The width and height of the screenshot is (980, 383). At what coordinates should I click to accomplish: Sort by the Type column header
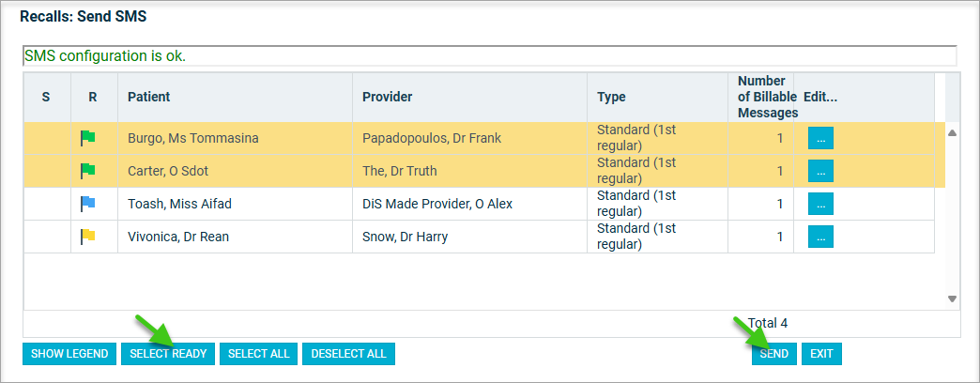click(x=611, y=97)
